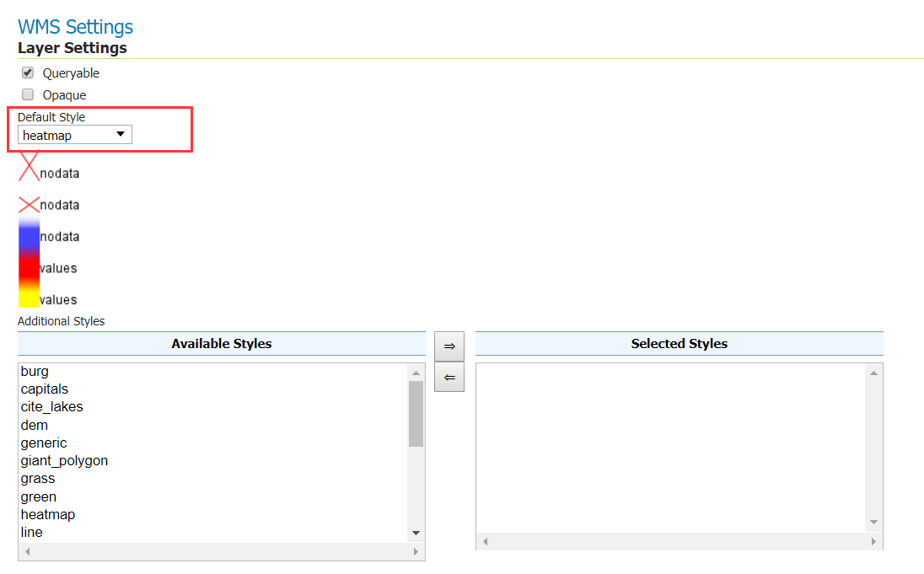The image size is (924, 574).
Task: Uncheck the Queryable checkbox
Action: click(26, 72)
